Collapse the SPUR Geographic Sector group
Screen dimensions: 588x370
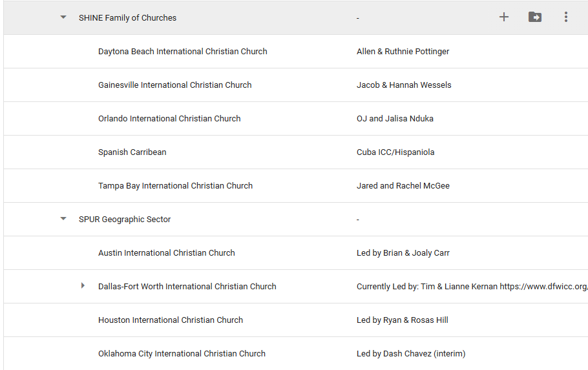(63, 219)
